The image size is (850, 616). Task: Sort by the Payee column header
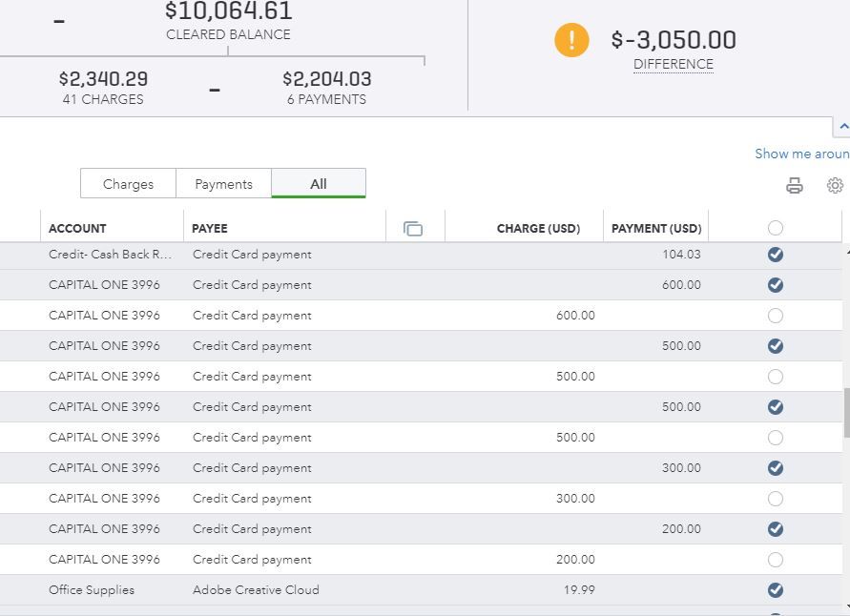coord(209,229)
